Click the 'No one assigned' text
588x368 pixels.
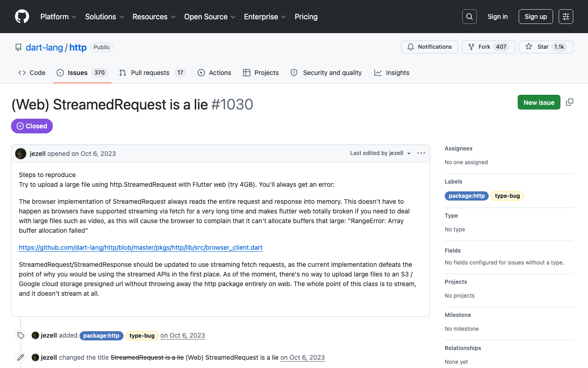(x=466, y=162)
